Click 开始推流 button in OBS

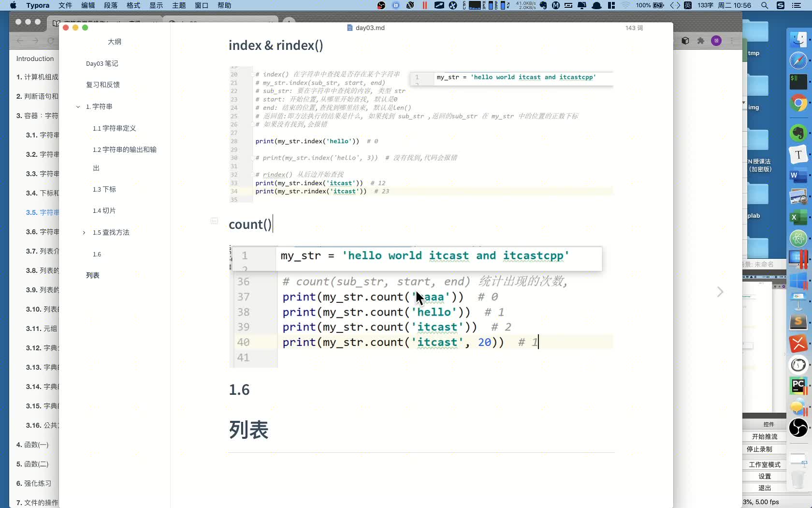(765, 436)
